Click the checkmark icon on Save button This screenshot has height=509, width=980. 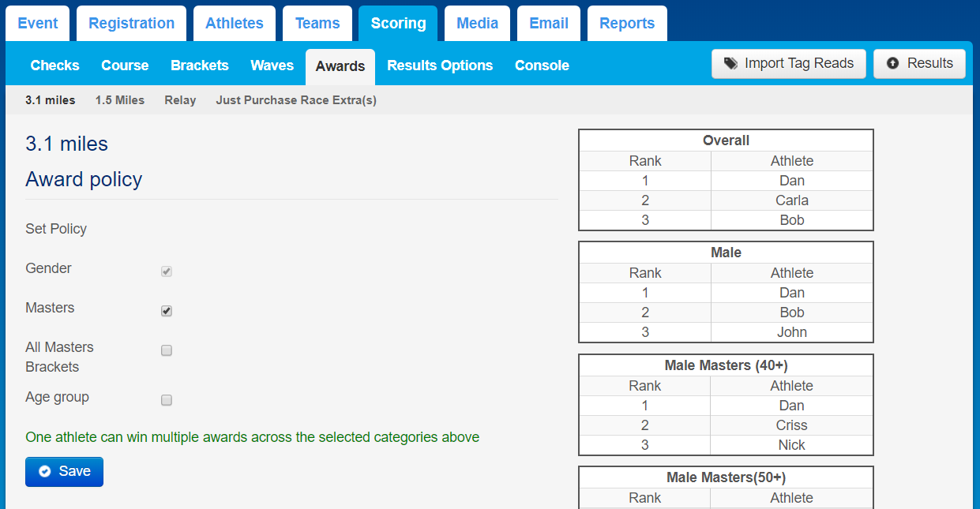click(45, 471)
